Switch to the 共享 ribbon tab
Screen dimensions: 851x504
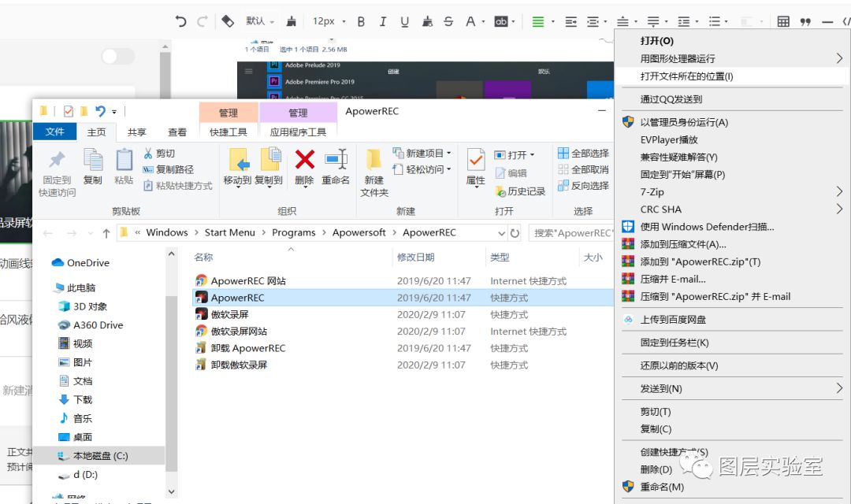tap(137, 132)
